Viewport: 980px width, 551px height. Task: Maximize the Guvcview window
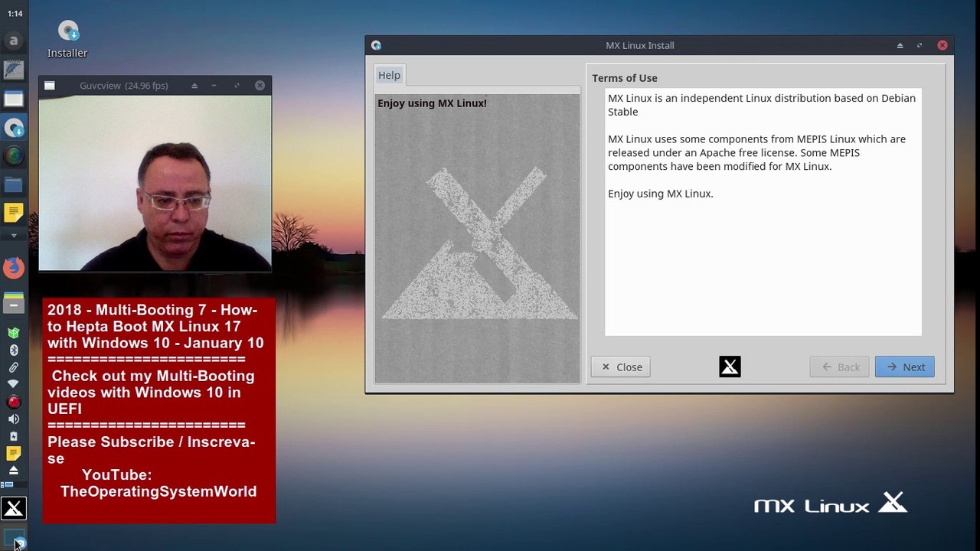(237, 86)
